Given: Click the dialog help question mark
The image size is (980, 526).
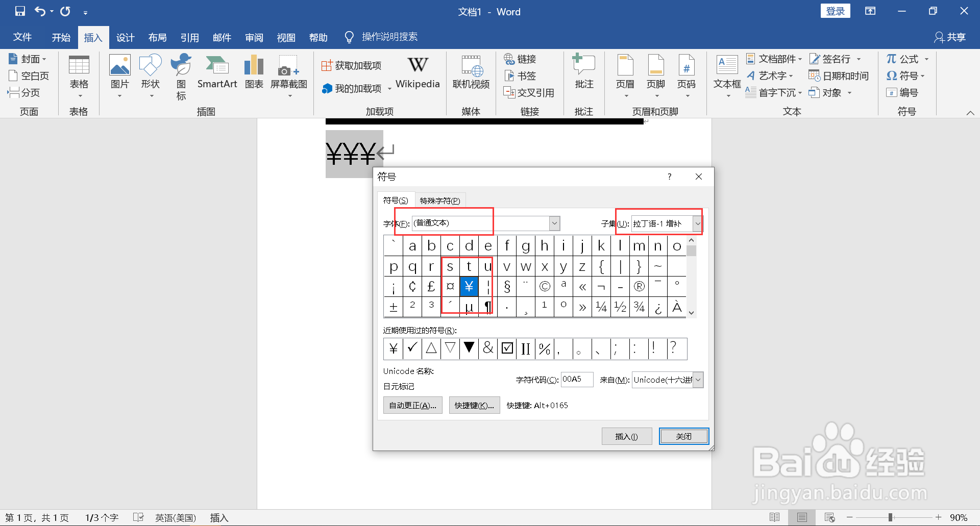Looking at the screenshot, I should 669,177.
